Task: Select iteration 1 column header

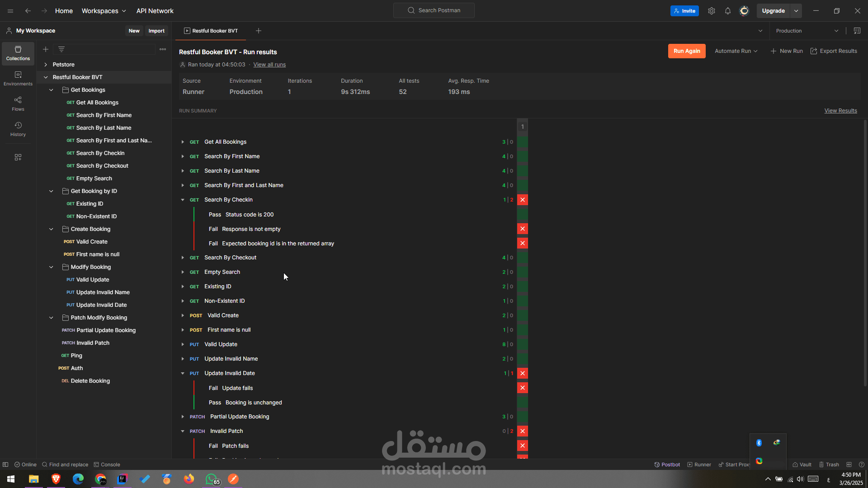Action: point(523,127)
